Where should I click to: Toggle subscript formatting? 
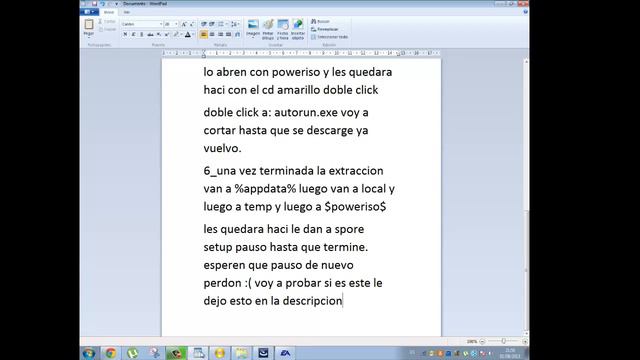click(x=159, y=34)
